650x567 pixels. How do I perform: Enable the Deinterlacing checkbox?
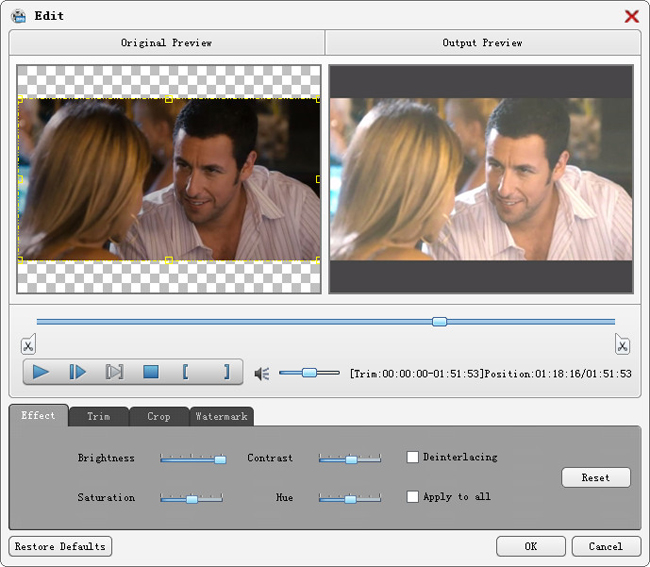click(412, 457)
